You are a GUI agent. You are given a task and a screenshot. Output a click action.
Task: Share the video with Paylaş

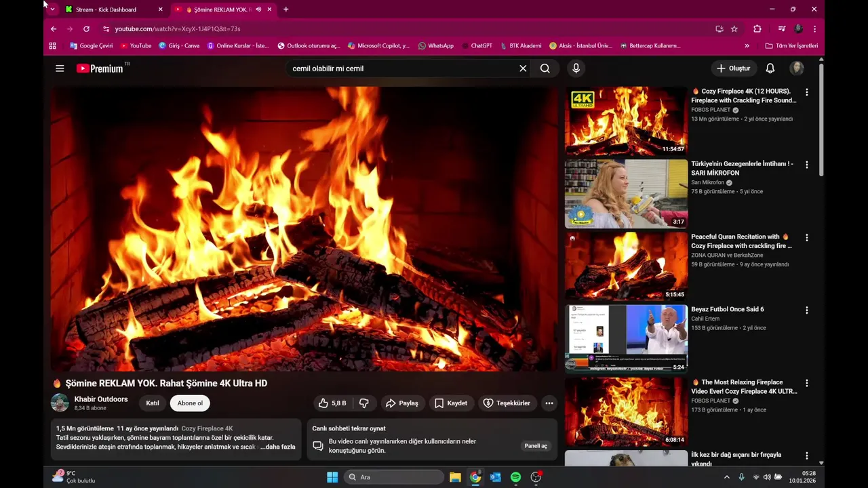(x=403, y=403)
